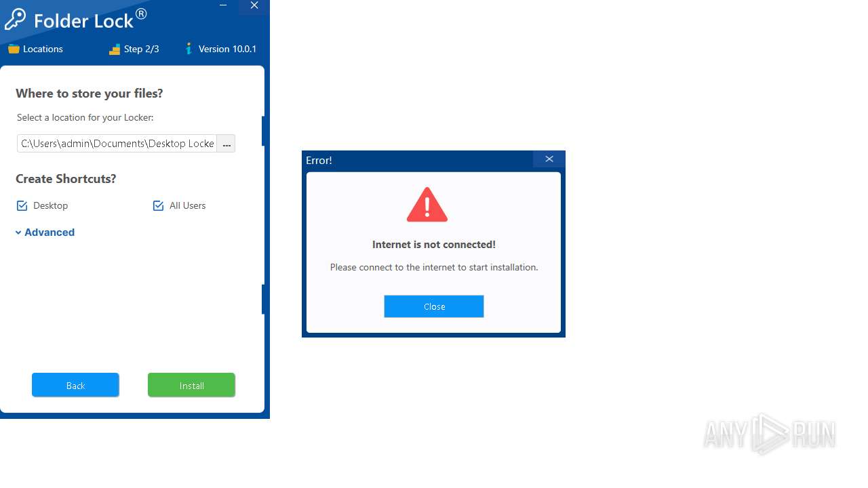Screen dimensions: 868x488
Task: Click the Locker path input field
Action: tap(117, 144)
